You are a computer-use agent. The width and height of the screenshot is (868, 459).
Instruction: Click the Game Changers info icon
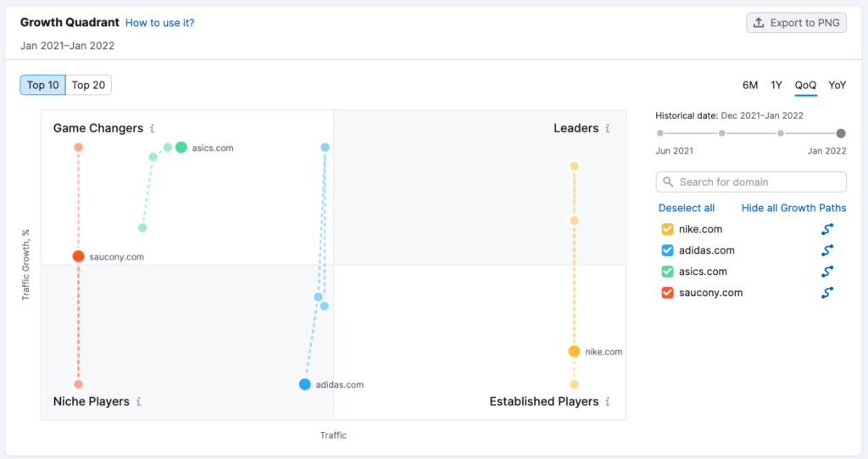point(153,128)
